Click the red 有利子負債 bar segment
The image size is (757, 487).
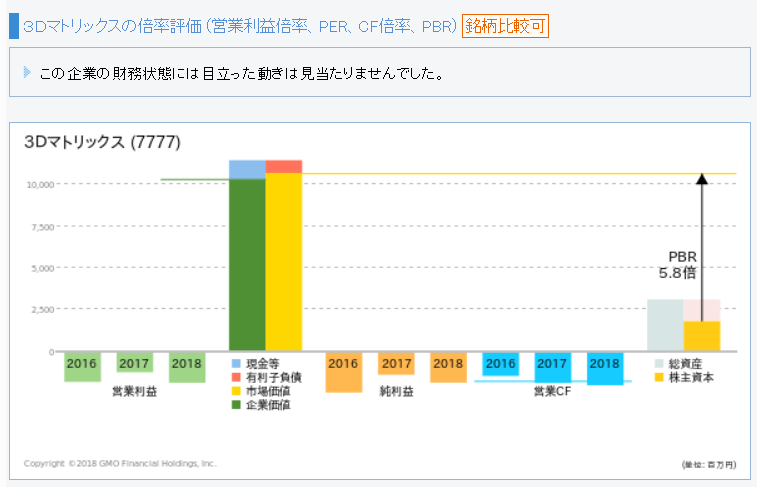coord(284,167)
